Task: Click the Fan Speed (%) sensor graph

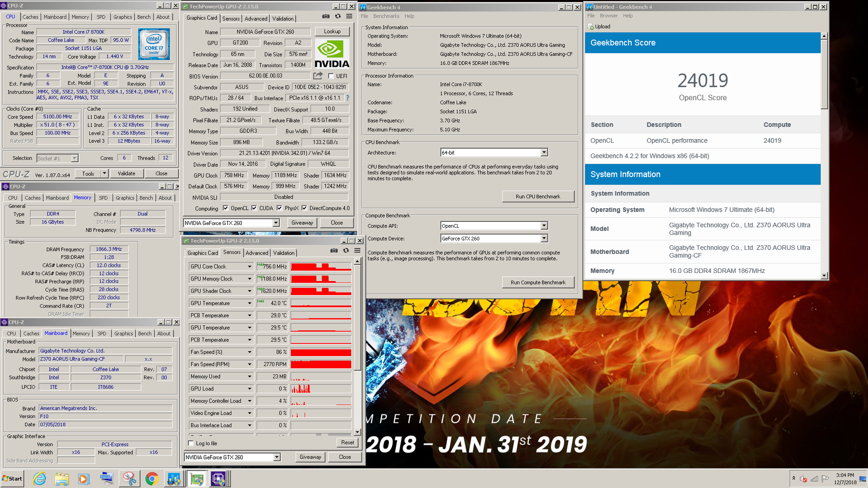Action: click(321, 352)
